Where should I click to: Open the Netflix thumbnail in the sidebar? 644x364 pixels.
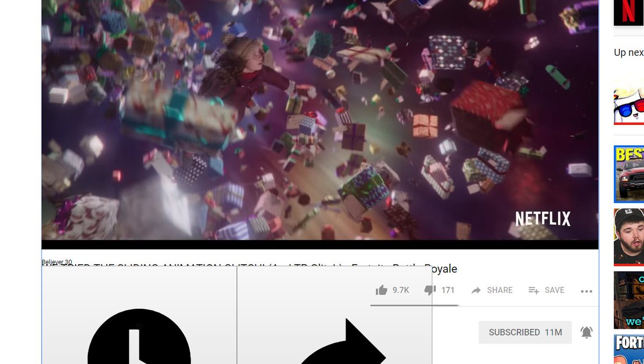pyautogui.click(x=629, y=12)
